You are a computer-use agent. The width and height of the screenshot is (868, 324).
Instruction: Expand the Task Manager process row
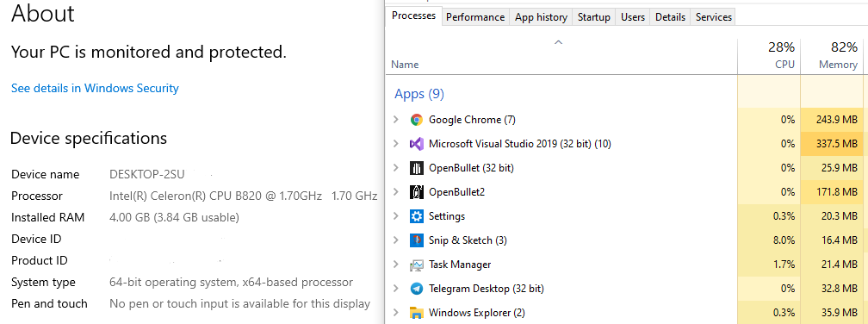[x=395, y=265]
